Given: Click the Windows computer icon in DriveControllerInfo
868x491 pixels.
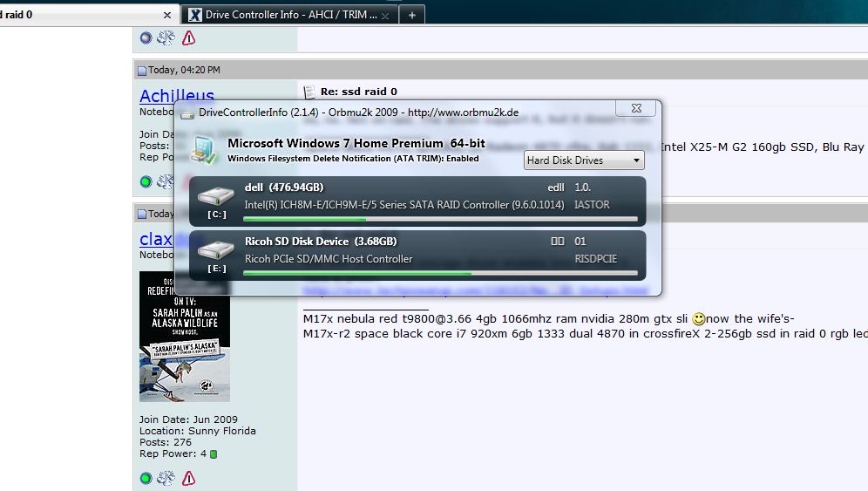Looking at the screenshot, I should [x=203, y=150].
